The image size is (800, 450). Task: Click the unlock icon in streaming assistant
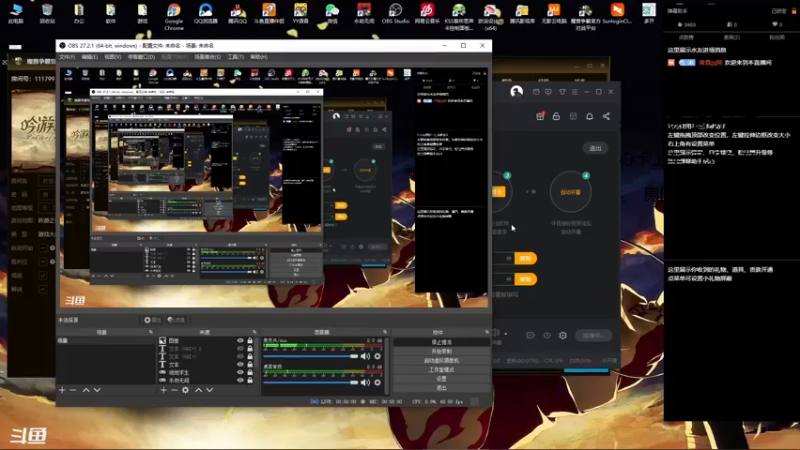556,116
